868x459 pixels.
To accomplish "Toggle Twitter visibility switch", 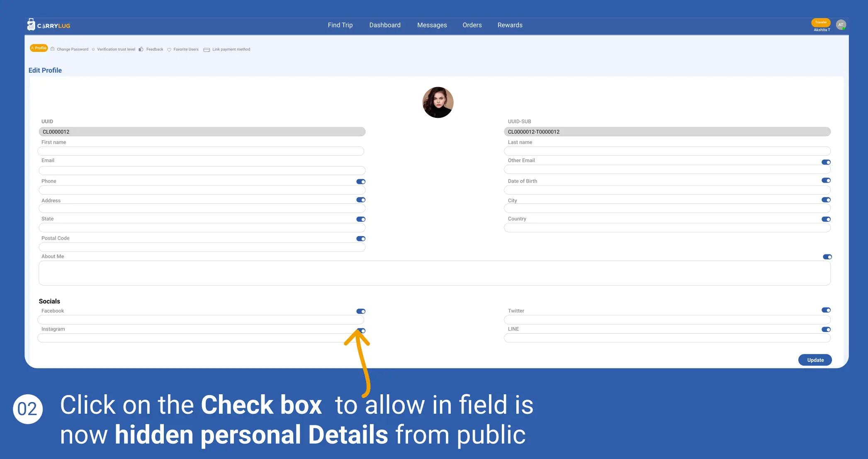I will 826,310.
